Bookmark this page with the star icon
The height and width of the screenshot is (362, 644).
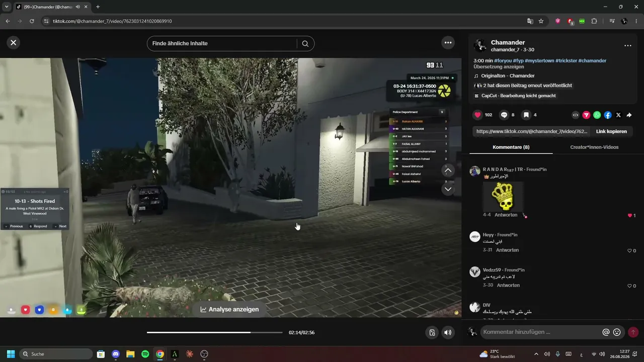click(541, 21)
